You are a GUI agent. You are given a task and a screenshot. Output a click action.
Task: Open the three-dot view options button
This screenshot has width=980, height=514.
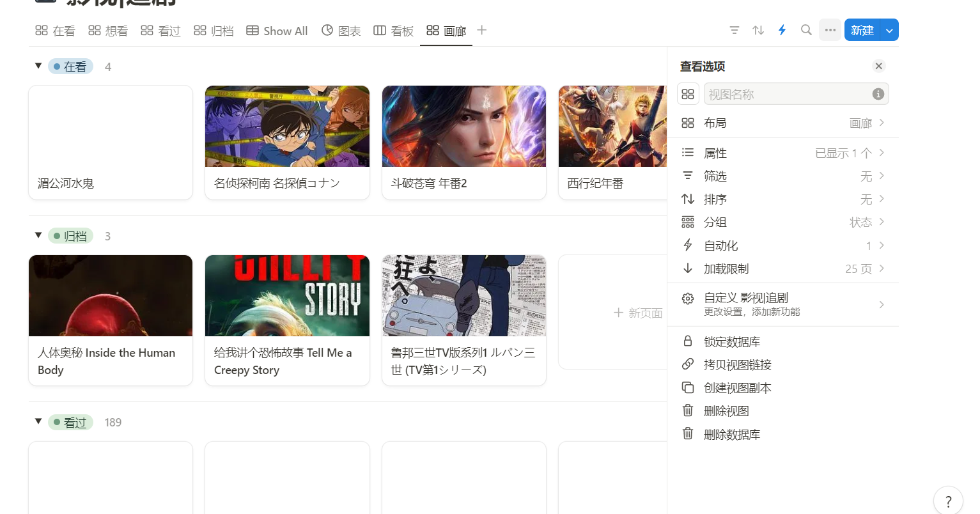pyautogui.click(x=830, y=30)
